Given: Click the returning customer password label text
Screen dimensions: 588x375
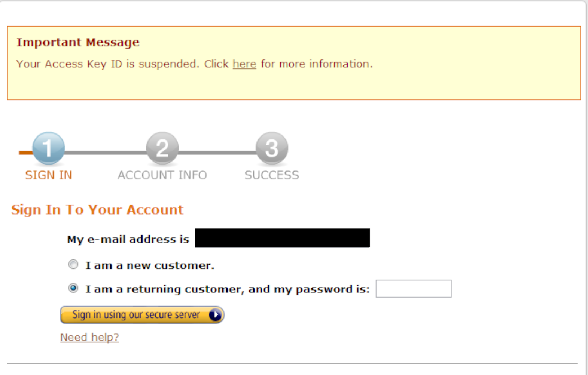Looking at the screenshot, I should pyautogui.click(x=228, y=289).
